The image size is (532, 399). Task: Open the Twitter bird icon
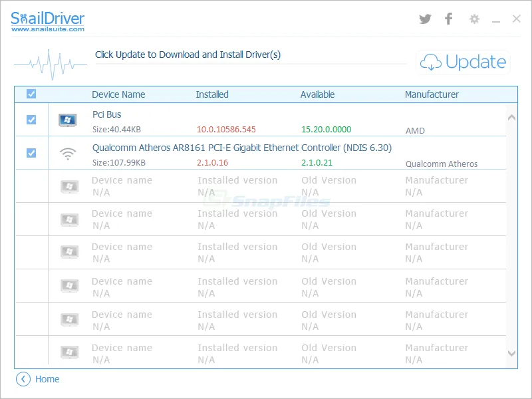425,19
